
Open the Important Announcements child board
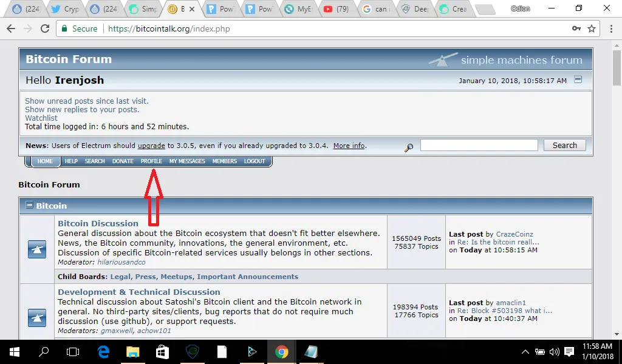[x=248, y=277]
